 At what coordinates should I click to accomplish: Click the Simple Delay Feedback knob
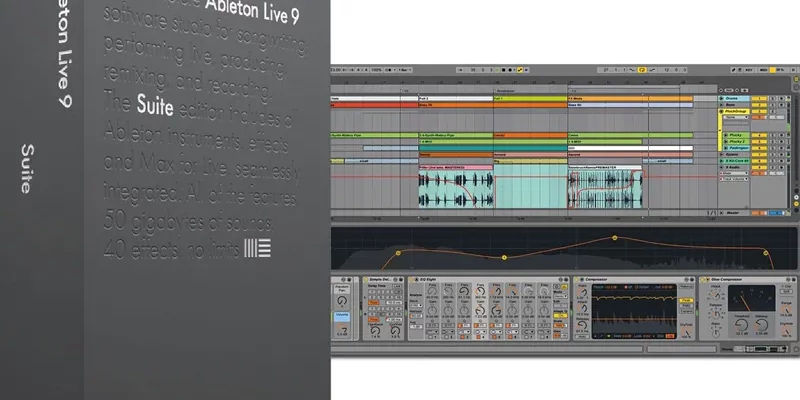[375, 330]
